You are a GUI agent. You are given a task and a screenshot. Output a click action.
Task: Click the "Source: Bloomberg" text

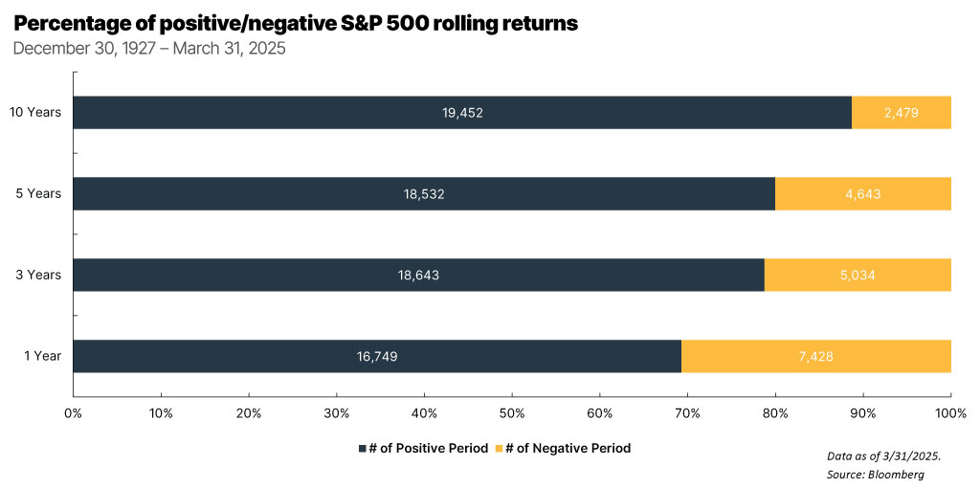[x=876, y=475]
